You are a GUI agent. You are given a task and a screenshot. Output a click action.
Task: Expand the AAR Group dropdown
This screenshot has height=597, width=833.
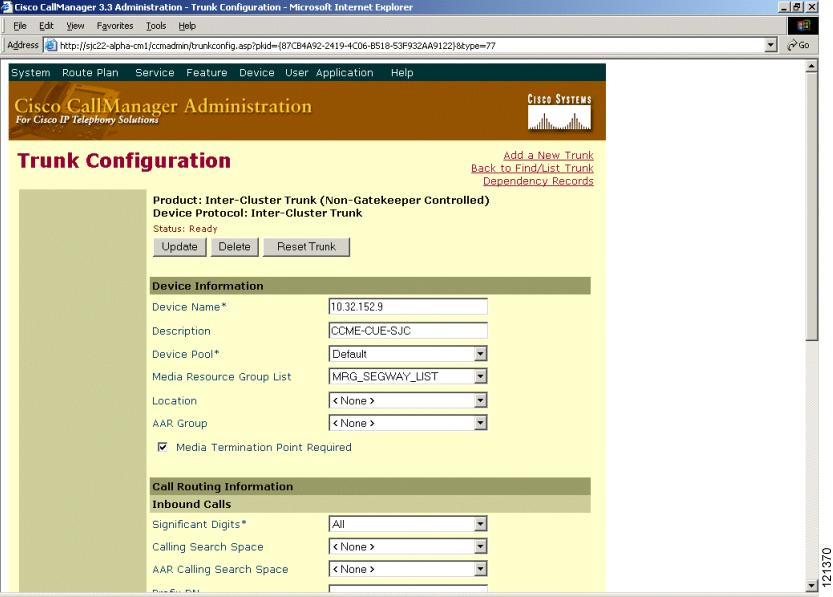click(x=480, y=423)
